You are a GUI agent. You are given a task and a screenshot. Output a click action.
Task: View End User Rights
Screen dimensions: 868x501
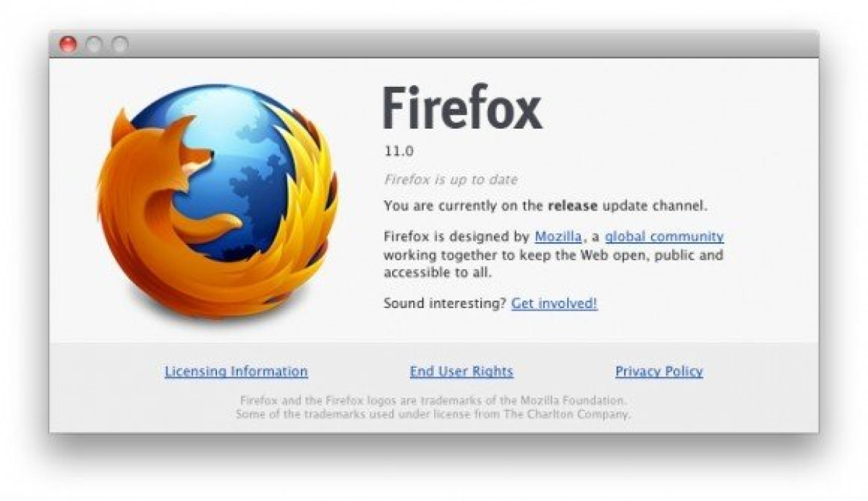(461, 372)
